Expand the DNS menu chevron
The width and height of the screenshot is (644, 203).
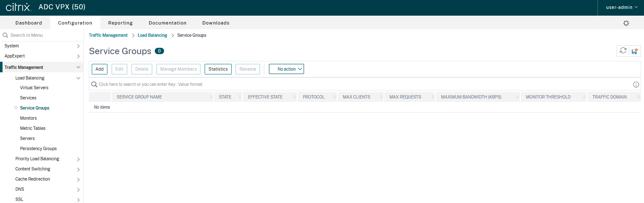(x=78, y=189)
